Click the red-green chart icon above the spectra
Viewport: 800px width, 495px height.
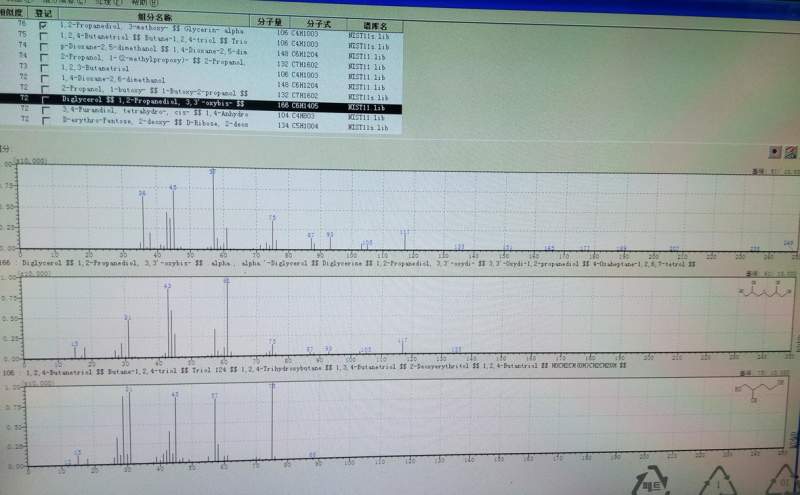791,152
